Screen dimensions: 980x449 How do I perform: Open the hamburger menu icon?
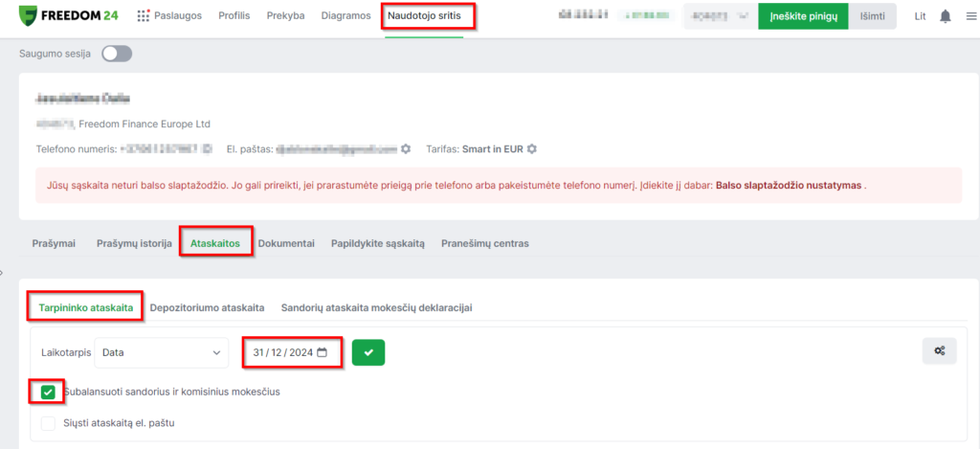[x=970, y=16]
